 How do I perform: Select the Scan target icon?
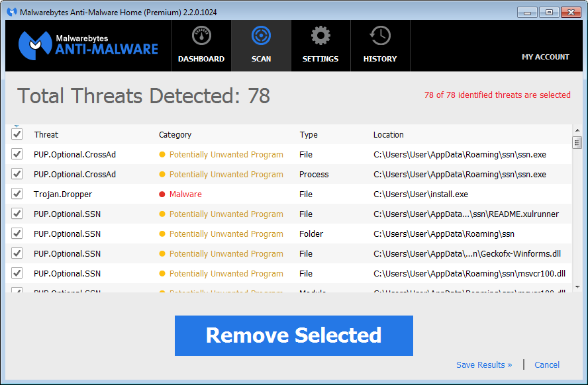(x=261, y=36)
